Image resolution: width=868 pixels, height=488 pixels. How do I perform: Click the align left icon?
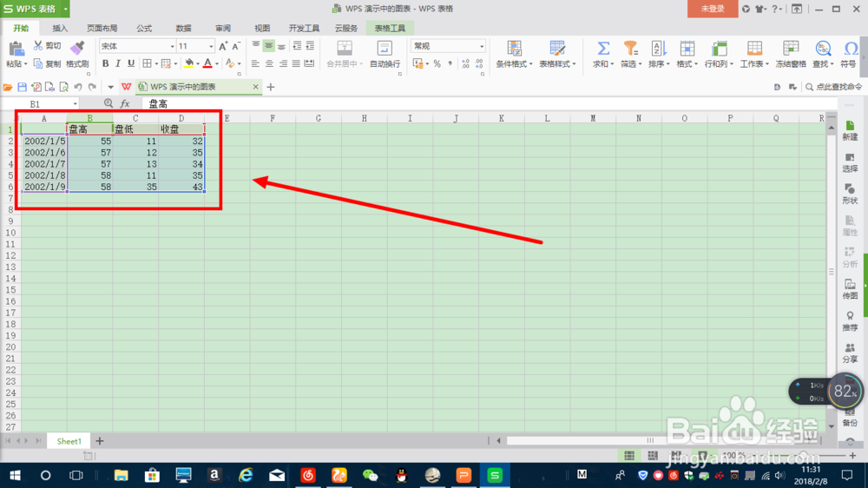(255, 63)
